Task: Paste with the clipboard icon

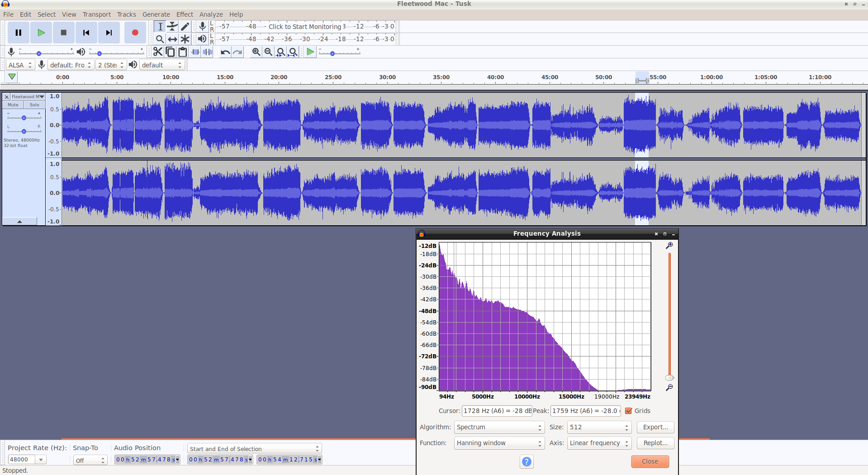Action: [x=183, y=52]
